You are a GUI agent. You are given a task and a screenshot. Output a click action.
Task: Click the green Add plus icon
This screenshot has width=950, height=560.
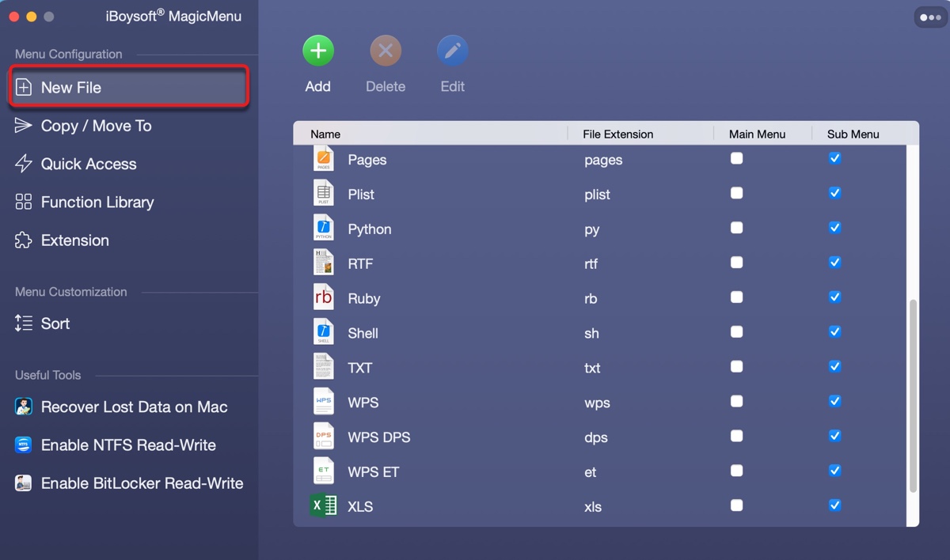pyautogui.click(x=317, y=51)
